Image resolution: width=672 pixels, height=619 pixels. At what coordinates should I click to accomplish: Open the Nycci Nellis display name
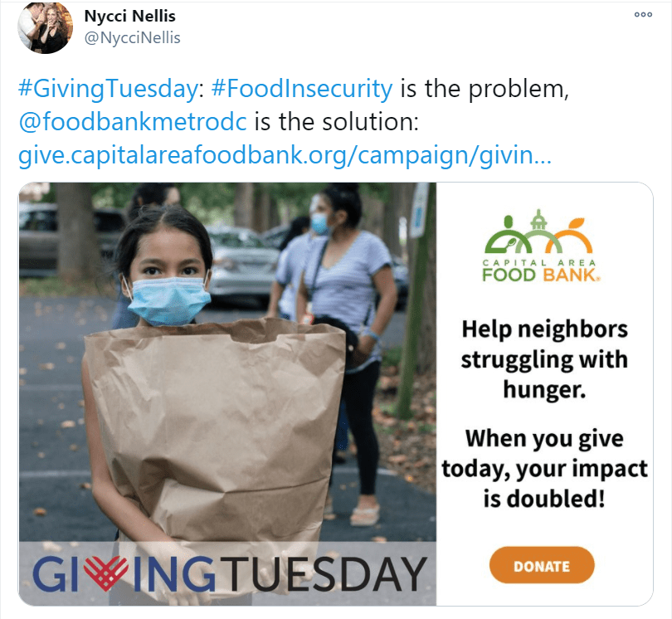130,17
